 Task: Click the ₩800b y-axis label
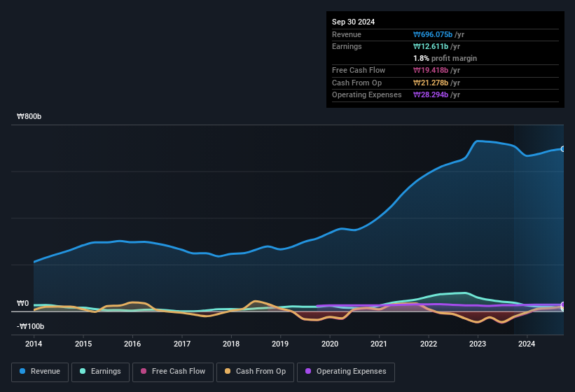pyautogui.click(x=29, y=116)
